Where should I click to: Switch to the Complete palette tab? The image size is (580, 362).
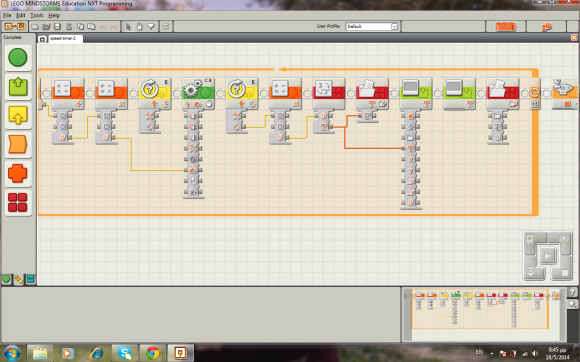(18, 280)
